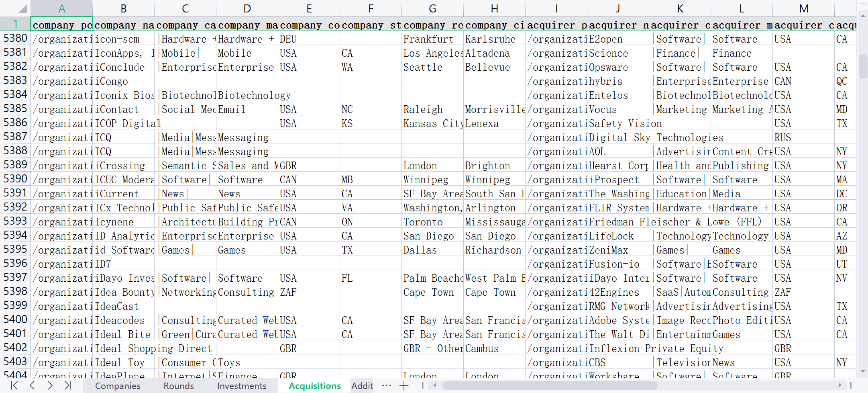Select the 'Ideal Toy' cell
868x393 pixels.
[124, 362]
